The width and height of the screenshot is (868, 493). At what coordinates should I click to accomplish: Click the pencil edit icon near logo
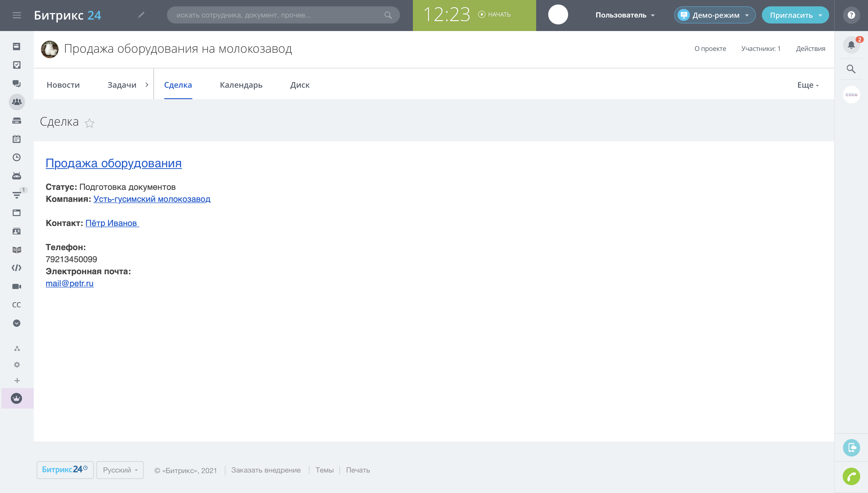tap(141, 15)
